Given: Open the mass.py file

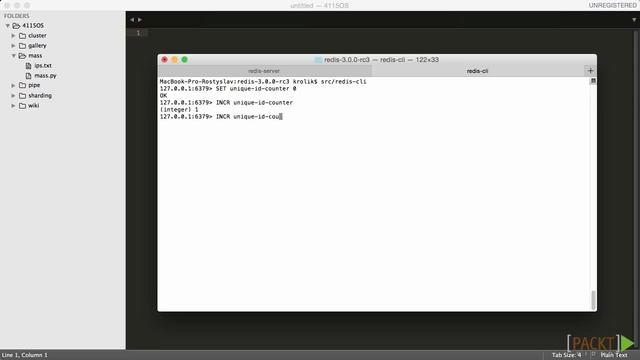Looking at the screenshot, I should tap(45, 76).
